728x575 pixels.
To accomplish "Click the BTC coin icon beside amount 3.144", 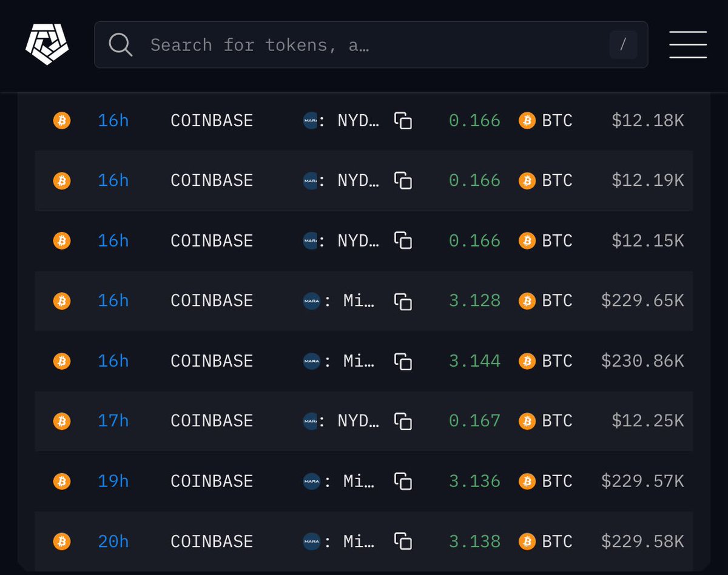I will [x=527, y=361].
